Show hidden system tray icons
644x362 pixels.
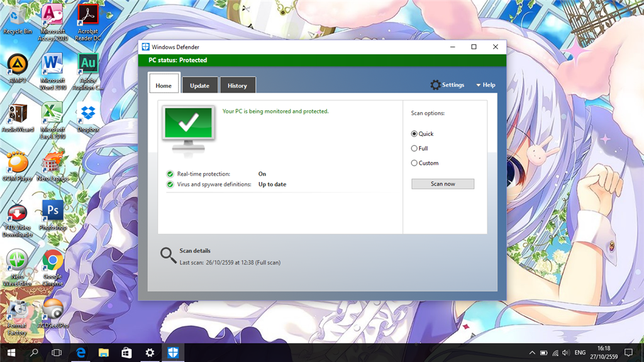click(532, 353)
